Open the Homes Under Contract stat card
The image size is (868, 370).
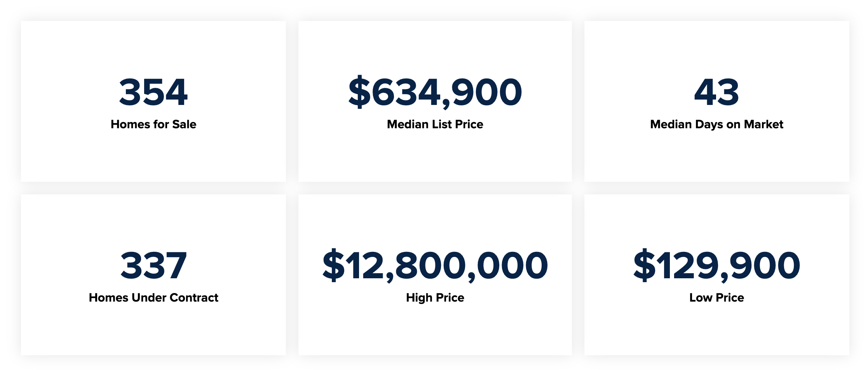[x=153, y=275]
